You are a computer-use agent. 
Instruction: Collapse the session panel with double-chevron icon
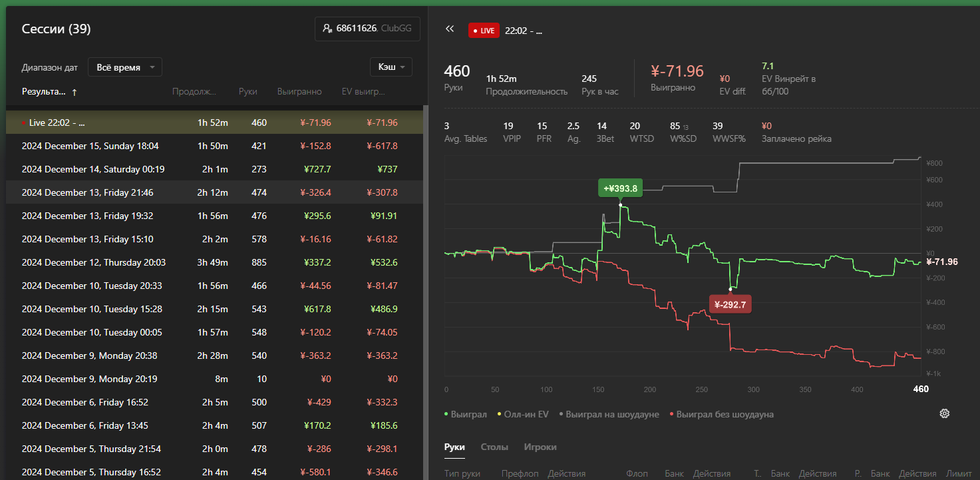click(450, 29)
